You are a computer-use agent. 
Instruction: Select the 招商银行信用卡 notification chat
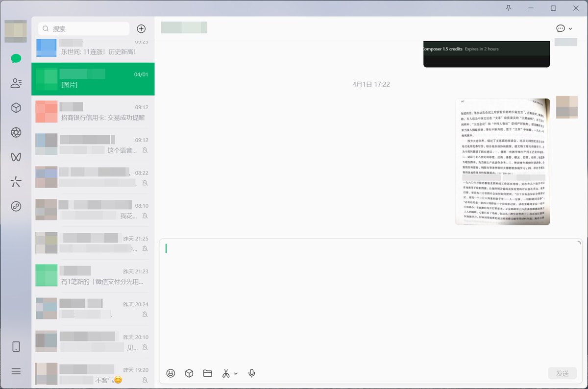(x=92, y=112)
